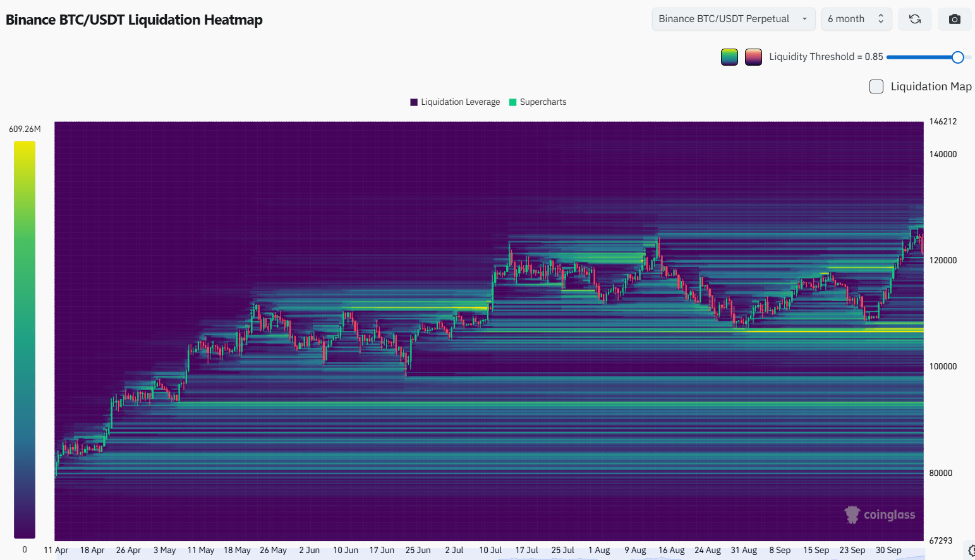
Task: Click the up/down arrows on the 6 month selector
Action: 881,19
